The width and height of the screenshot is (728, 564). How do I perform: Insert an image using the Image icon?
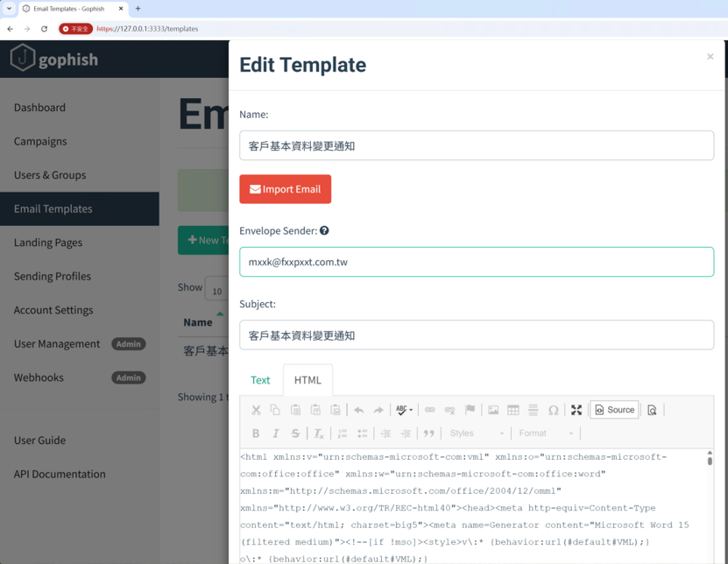[493, 410]
